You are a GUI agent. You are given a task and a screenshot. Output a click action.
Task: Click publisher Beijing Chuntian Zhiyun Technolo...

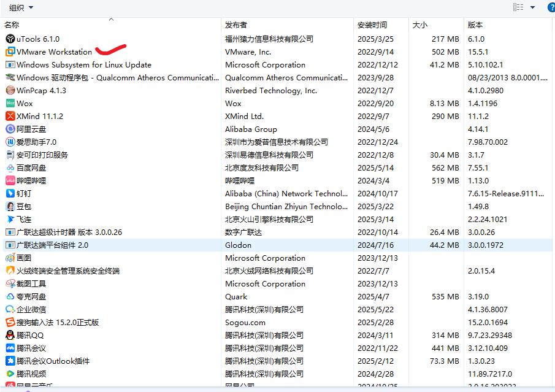(x=286, y=207)
